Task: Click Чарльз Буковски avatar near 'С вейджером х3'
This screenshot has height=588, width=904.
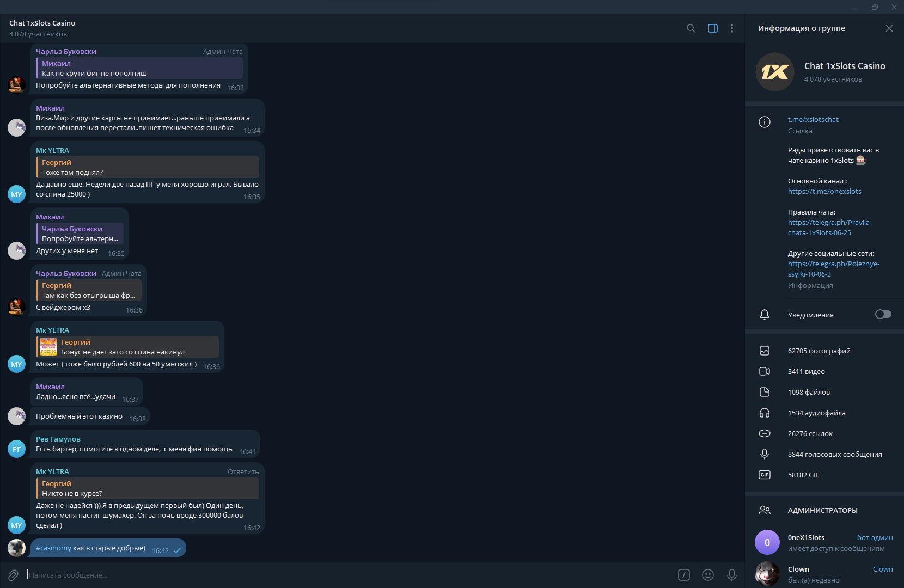Action: tap(17, 307)
